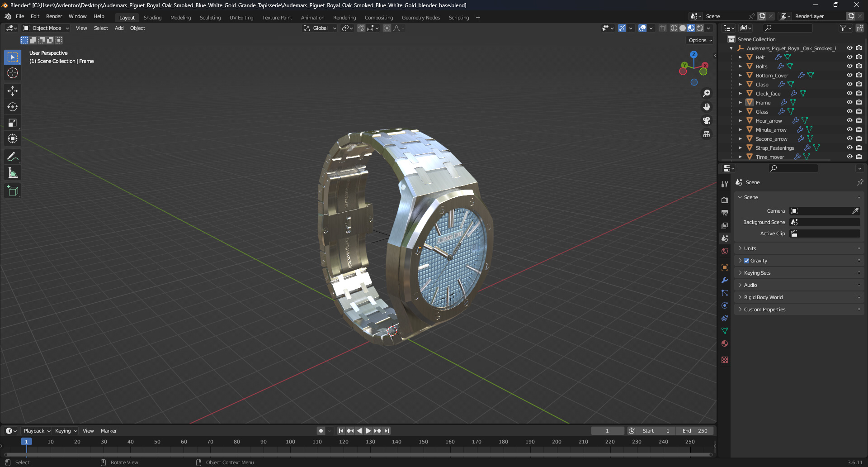Switch to wireframe viewport shading
868x467 pixels.
[x=674, y=28]
